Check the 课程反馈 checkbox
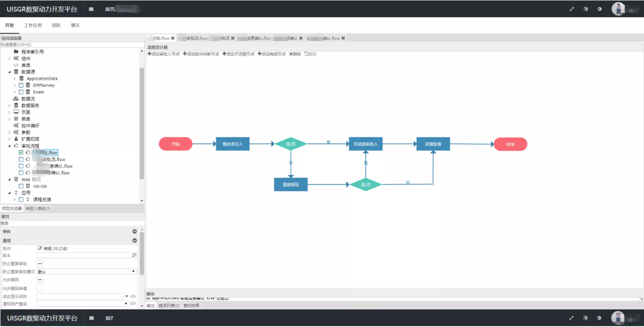Image resolution: width=644 pixels, height=327 pixels. point(21,199)
